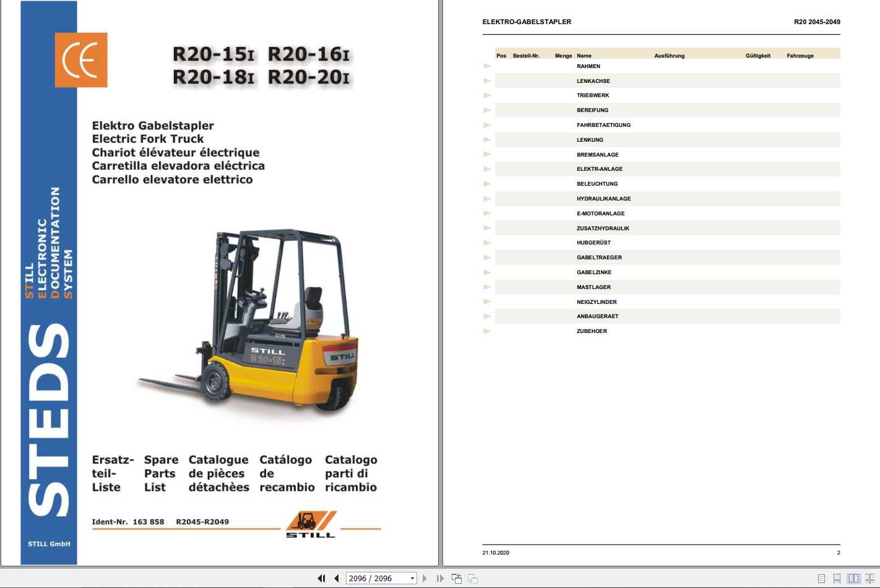Click the arrow beside ANBAUGERAET

pos(487,316)
